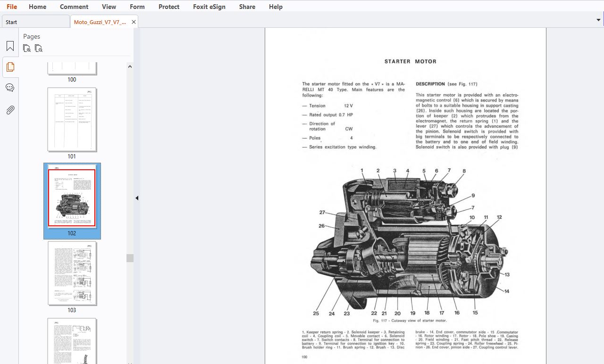
Task: Open the Foxit eSign tab
Action: (209, 7)
